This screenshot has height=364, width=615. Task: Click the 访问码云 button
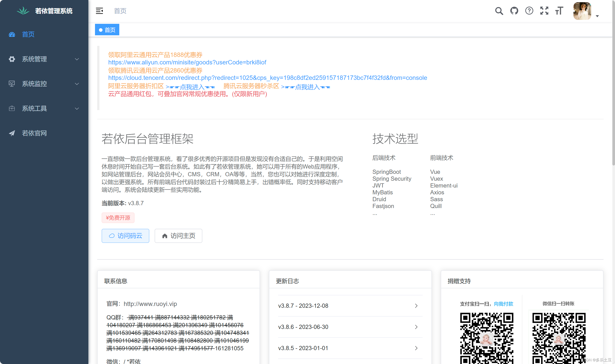[x=125, y=236]
